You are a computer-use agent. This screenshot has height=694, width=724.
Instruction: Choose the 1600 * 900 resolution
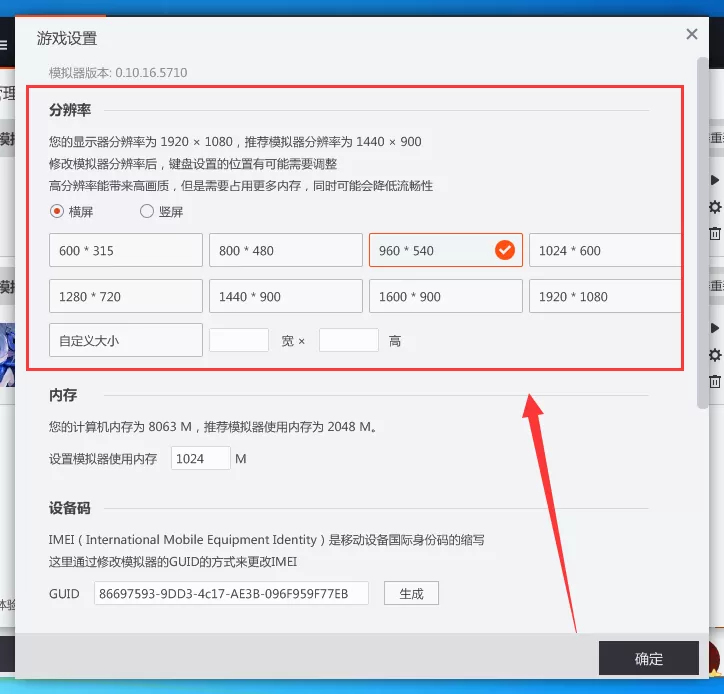pyautogui.click(x=446, y=296)
